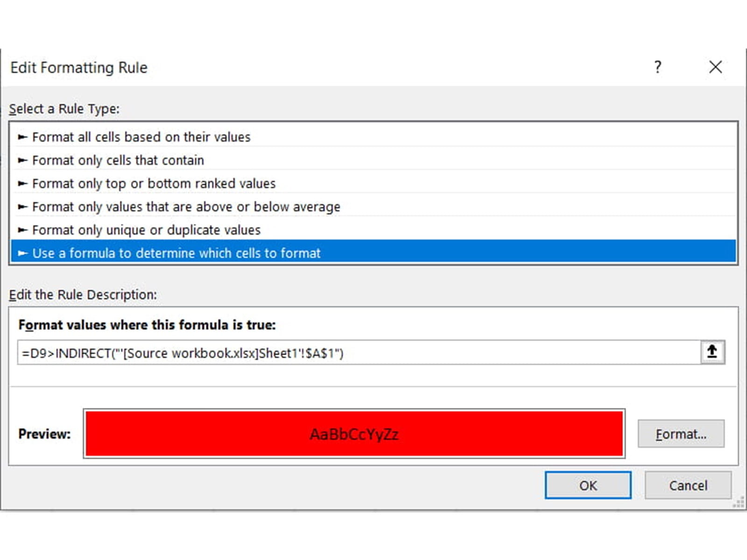The image size is (747, 560).
Task: Pick 'Format only unique or duplicate values'
Action: 146,230
